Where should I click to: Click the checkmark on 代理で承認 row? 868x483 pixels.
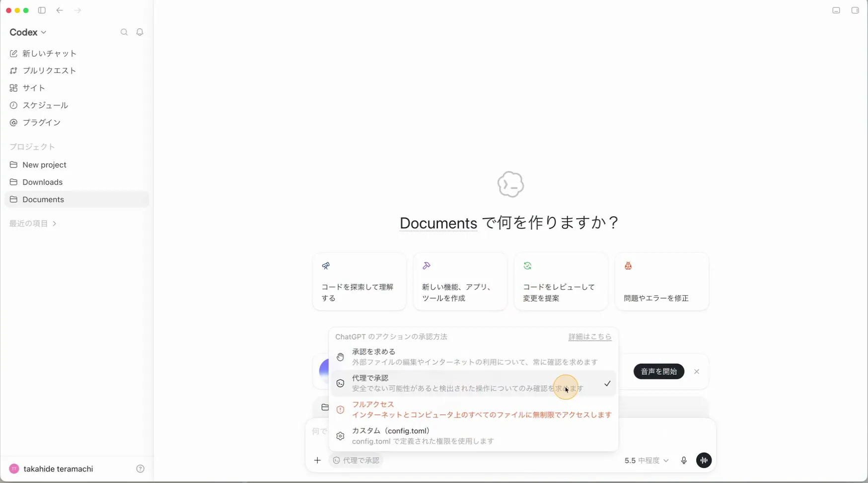pos(607,384)
